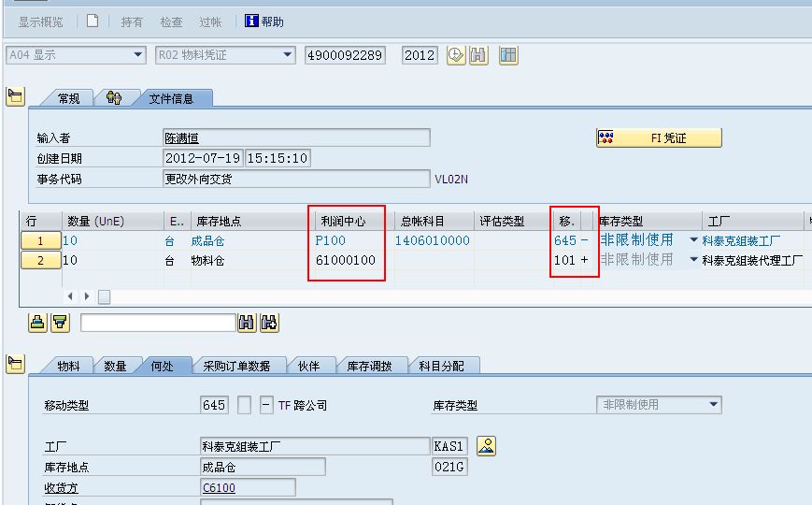812x505 pixels.
Task: Open the 何处 detail tab
Action: pyautogui.click(x=162, y=366)
